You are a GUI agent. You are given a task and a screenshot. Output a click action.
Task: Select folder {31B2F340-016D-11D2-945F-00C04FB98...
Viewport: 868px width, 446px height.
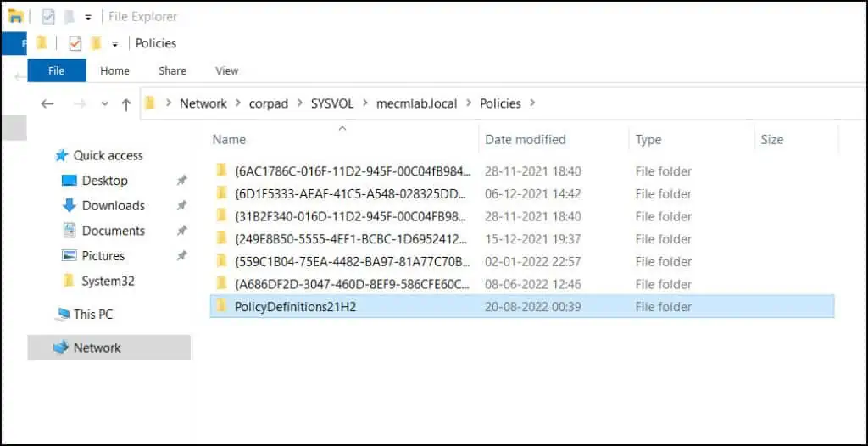[353, 216]
